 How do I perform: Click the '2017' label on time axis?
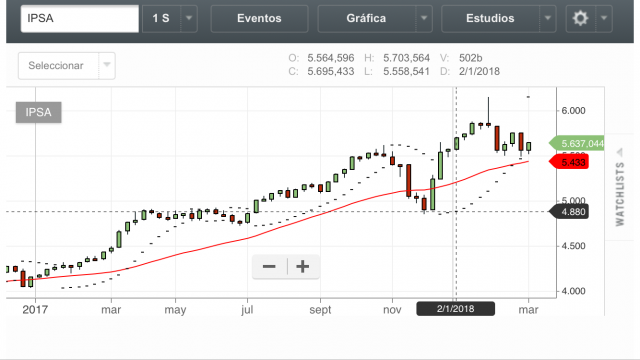pyautogui.click(x=35, y=310)
